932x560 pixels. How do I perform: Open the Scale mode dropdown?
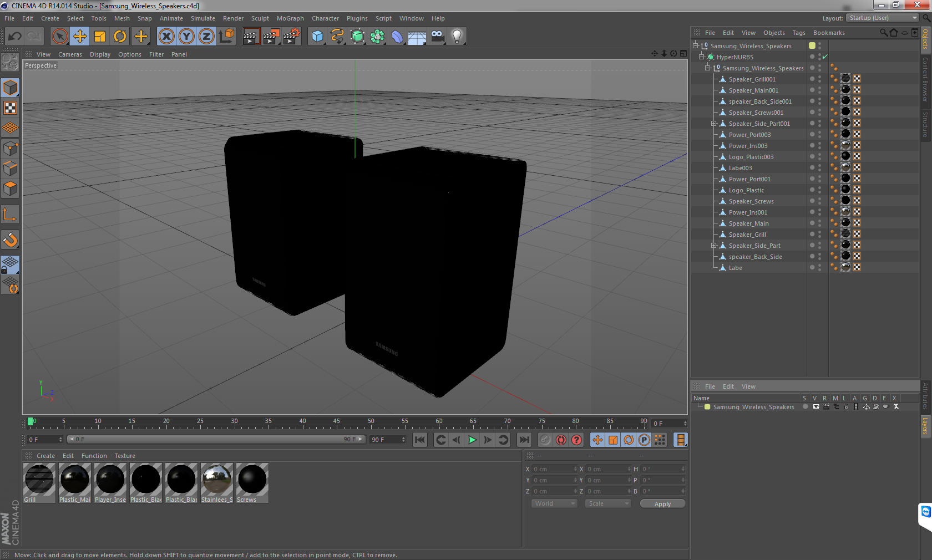pos(608,503)
